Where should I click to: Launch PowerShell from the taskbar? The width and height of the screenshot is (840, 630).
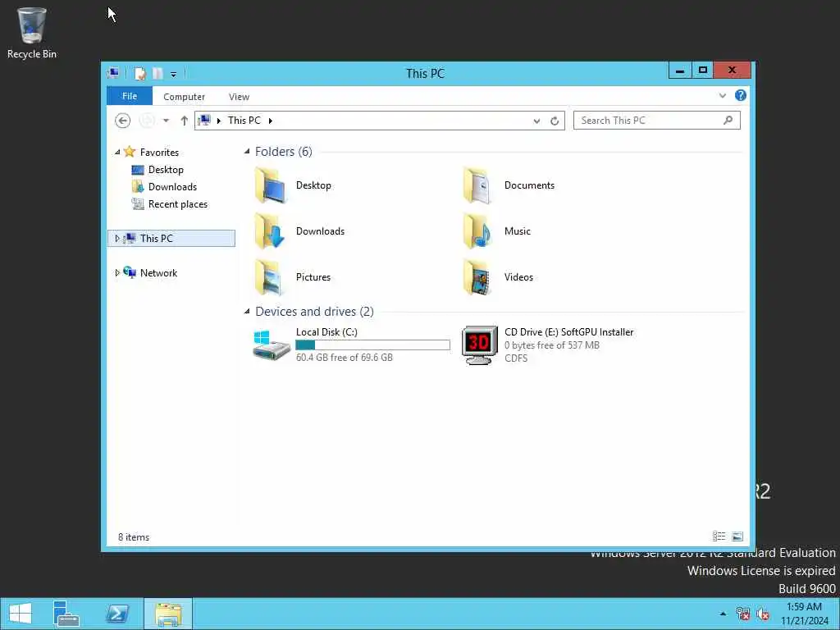coord(117,614)
